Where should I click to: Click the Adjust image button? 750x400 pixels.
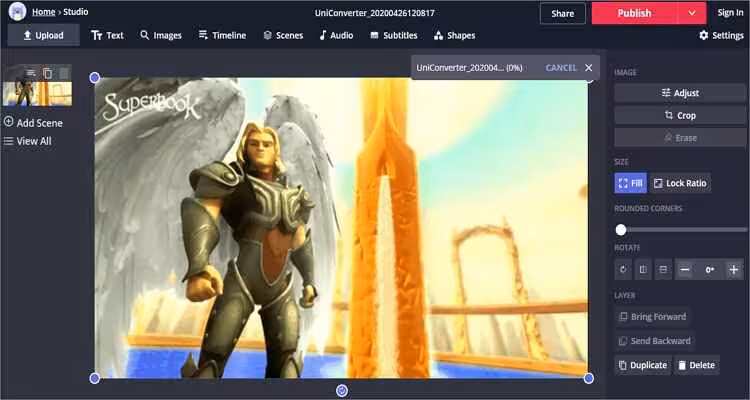(680, 93)
